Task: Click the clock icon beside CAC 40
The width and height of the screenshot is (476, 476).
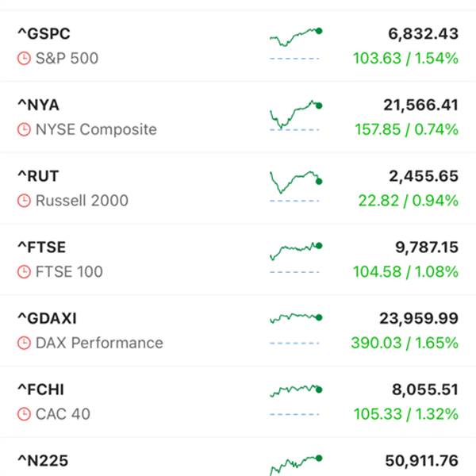Action: 25,415
